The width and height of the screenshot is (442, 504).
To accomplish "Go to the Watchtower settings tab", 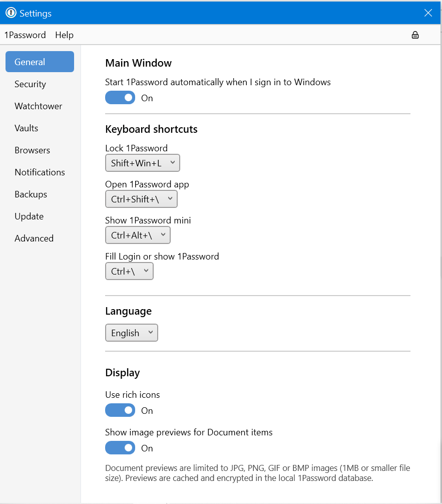I will pyautogui.click(x=38, y=106).
